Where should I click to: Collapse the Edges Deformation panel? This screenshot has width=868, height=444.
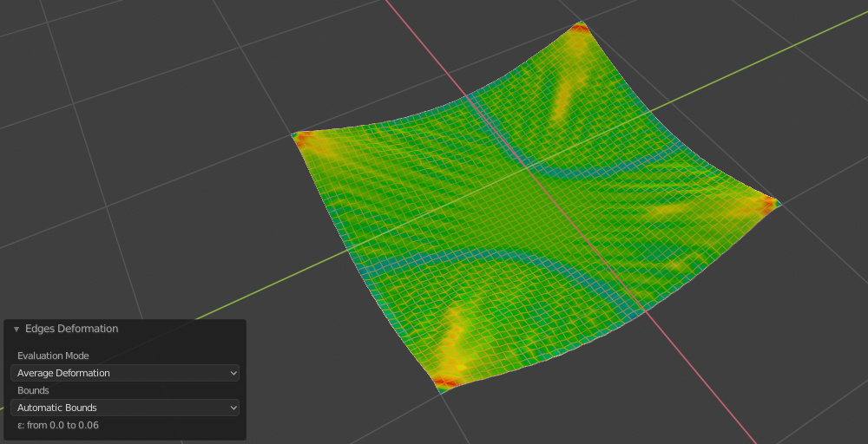click(x=16, y=329)
